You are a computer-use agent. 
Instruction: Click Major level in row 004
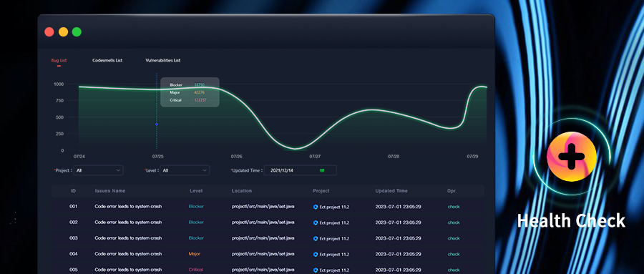195,254
